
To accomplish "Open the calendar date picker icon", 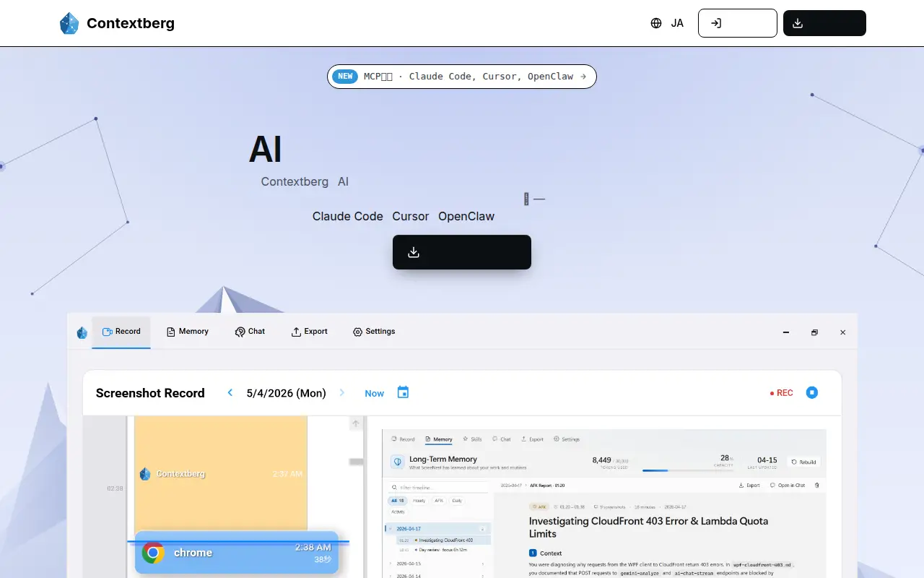I will click(403, 392).
